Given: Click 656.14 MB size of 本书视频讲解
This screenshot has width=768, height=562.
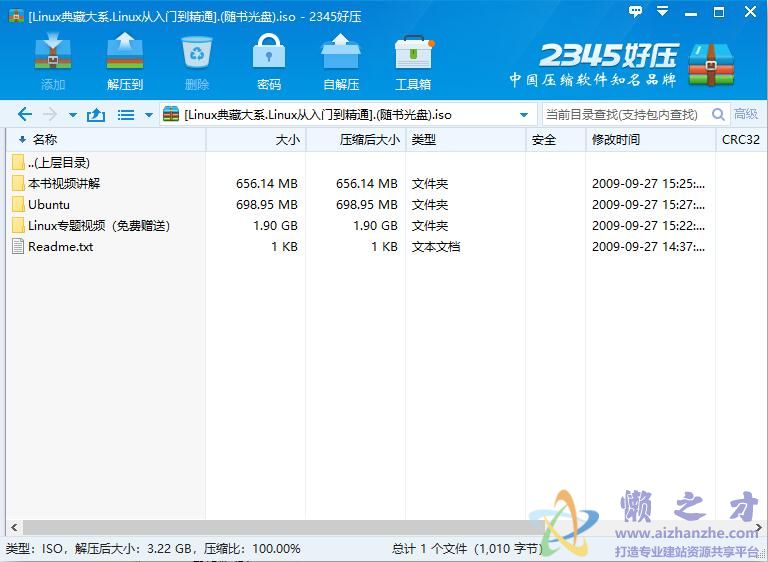Looking at the screenshot, I should (267, 184).
